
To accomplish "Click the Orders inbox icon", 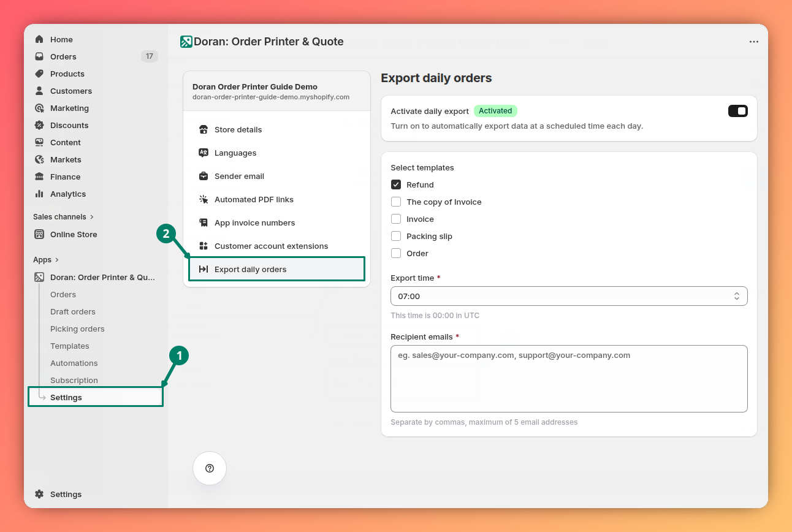I will click(x=39, y=56).
